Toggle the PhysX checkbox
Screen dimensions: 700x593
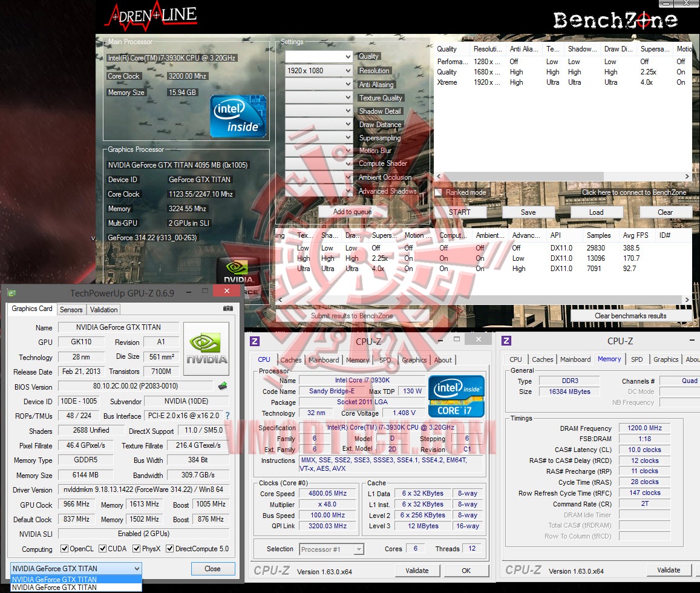tap(137, 548)
